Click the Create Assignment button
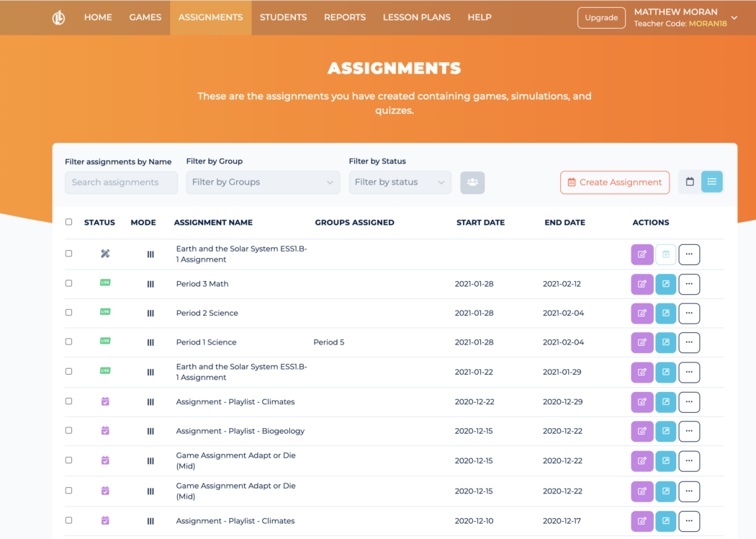756x539 pixels. coord(614,182)
